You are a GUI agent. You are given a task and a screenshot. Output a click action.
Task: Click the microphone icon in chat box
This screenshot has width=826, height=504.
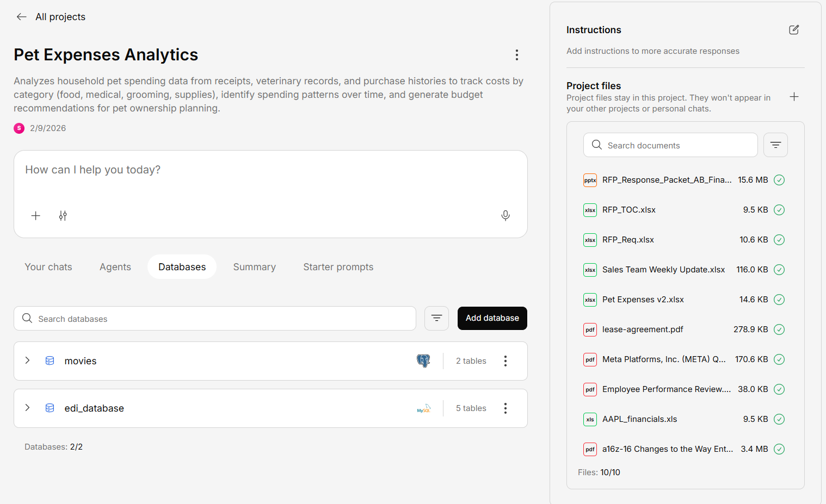(505, 216)
